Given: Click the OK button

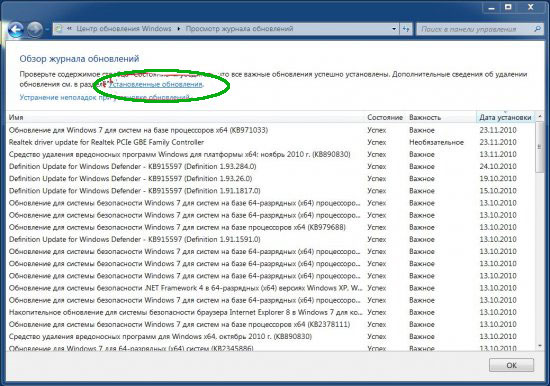Looking at the screenshot, I should coord(511,365).
